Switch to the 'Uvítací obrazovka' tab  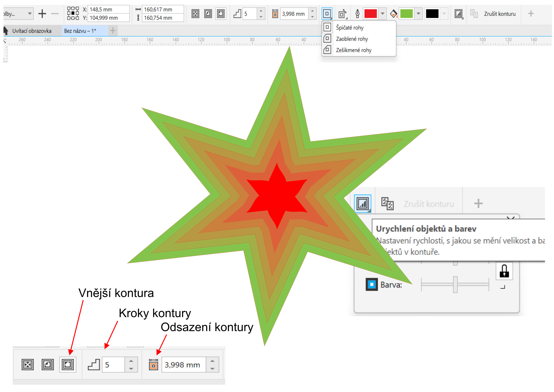click(x=32, y=31)
